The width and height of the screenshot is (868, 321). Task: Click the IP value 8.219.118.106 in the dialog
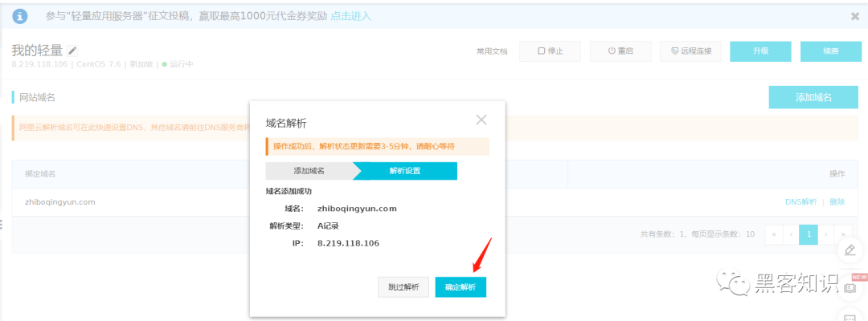tap(348, 243)
